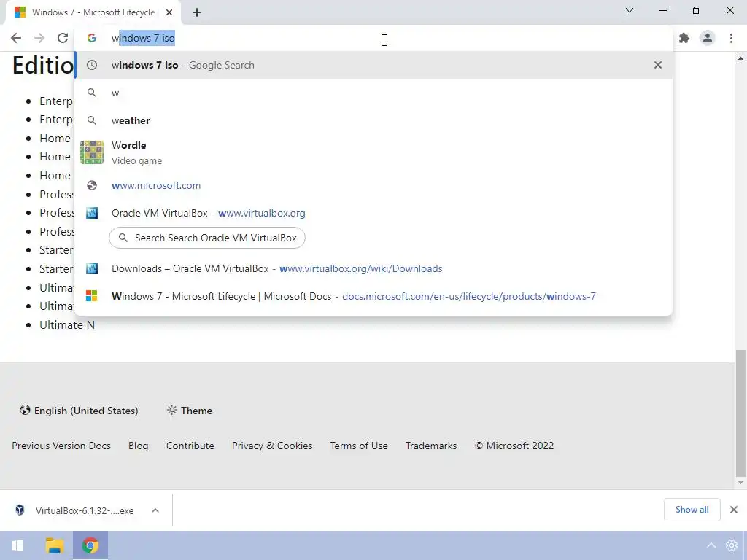
Task: Open the Trademarks footer link
Action: pos(431,446)
